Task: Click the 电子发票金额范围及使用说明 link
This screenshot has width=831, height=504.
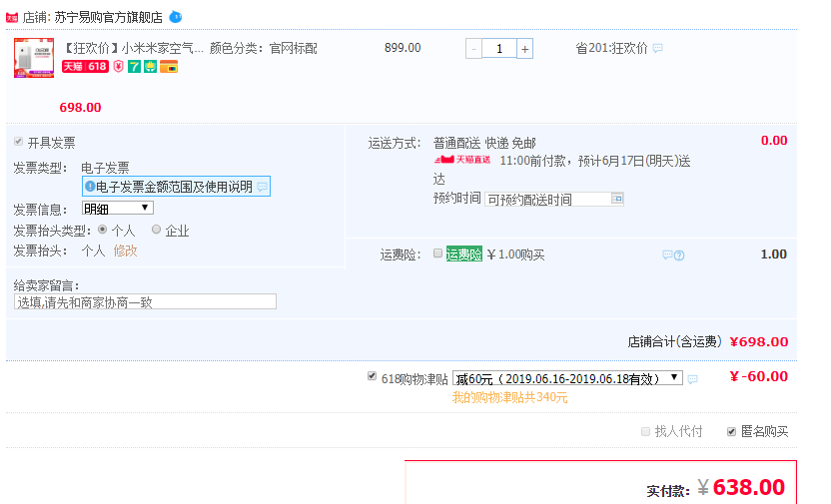Action: click(x=174, y=187)
